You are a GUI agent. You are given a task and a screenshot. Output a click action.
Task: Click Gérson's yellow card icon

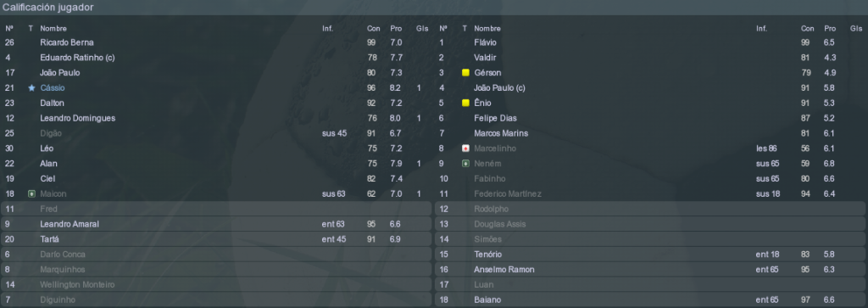465,73
